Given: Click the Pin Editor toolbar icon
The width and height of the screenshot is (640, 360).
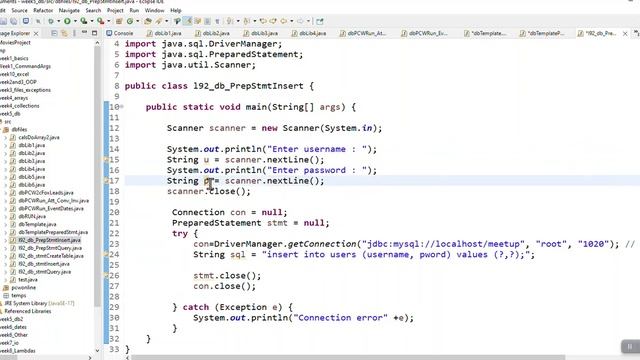Looking at the screenshot, I should (x=320, y=21).
